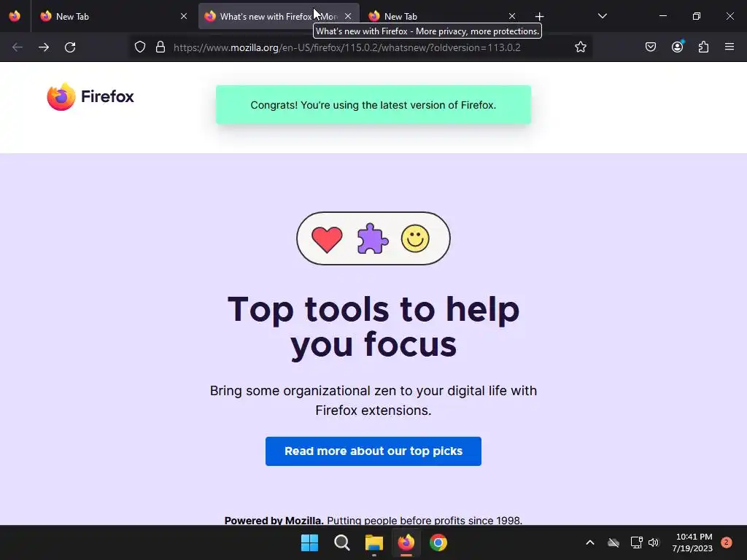Restore down the Firefox window
Image resolution: width=747 pixels, height=560 pixels.
click(x=697, y=16)
